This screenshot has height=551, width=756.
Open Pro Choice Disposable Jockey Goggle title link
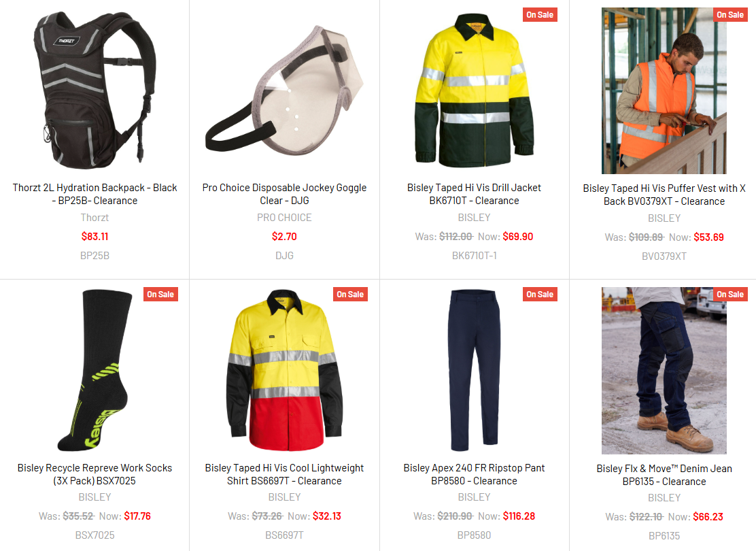[x=284, y=194]
